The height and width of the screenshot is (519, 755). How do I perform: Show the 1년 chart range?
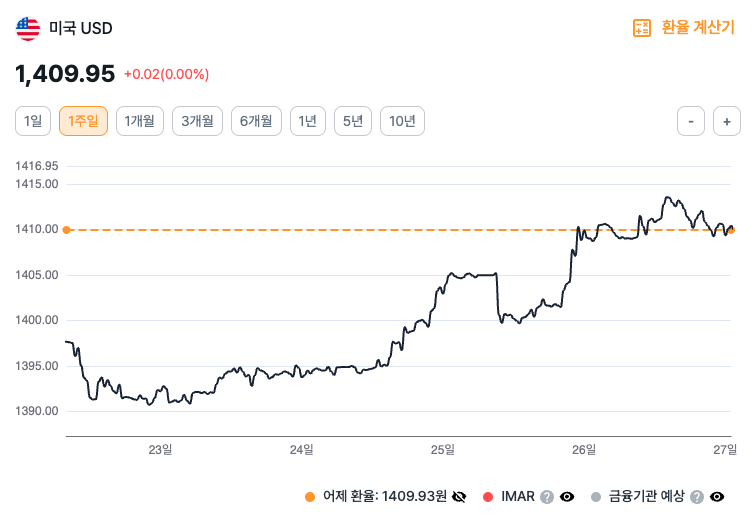(x=308, y=121)
